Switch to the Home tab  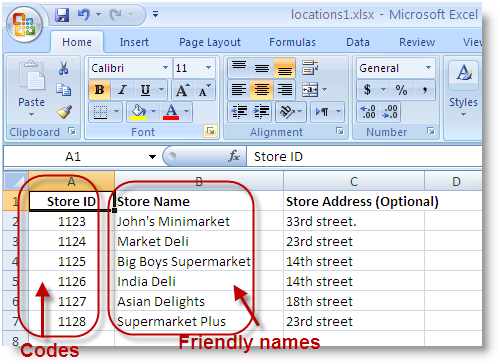pyautogui.click(x=77, y=42)
